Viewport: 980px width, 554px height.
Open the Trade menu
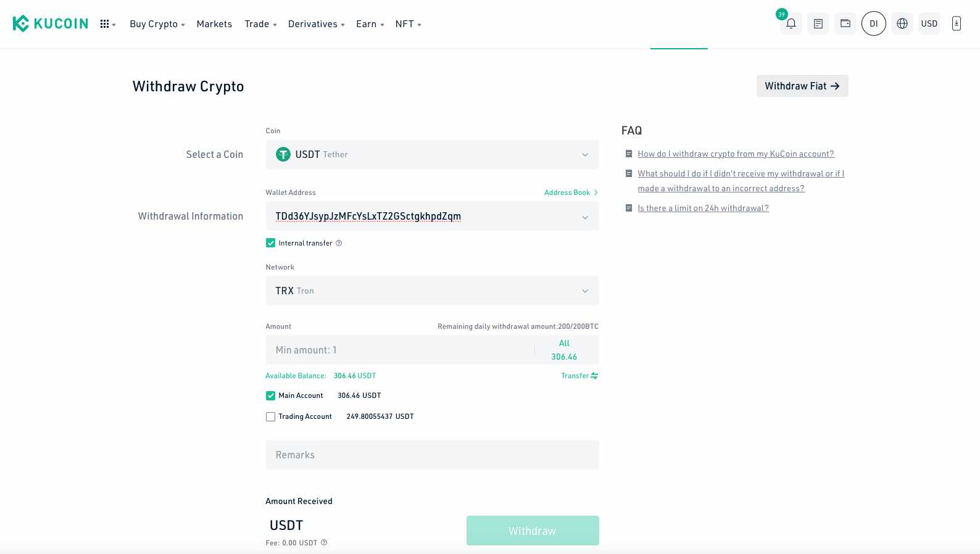(x=260, y=24)
